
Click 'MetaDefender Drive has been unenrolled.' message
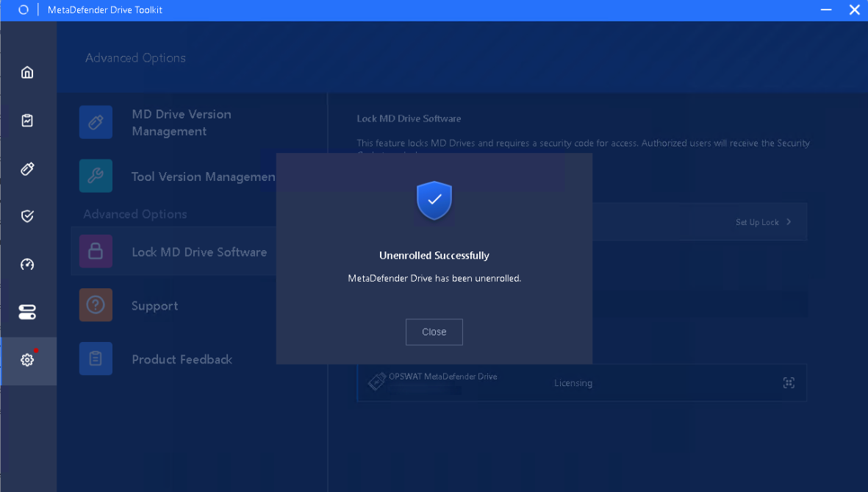[434, 278]
